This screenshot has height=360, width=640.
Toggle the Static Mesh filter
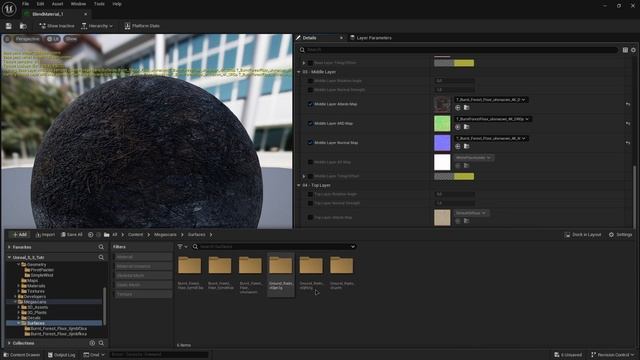(x=143, y=285)
